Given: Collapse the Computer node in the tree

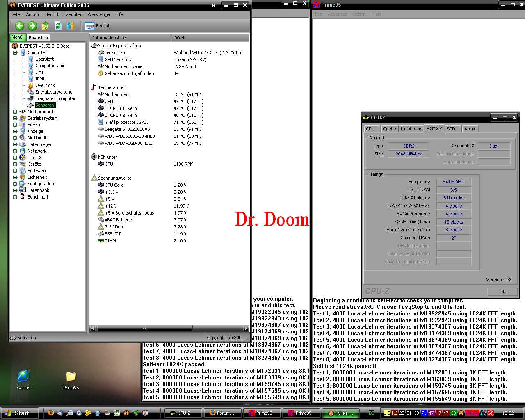Looking at the screenshot, I should point(15,52).
